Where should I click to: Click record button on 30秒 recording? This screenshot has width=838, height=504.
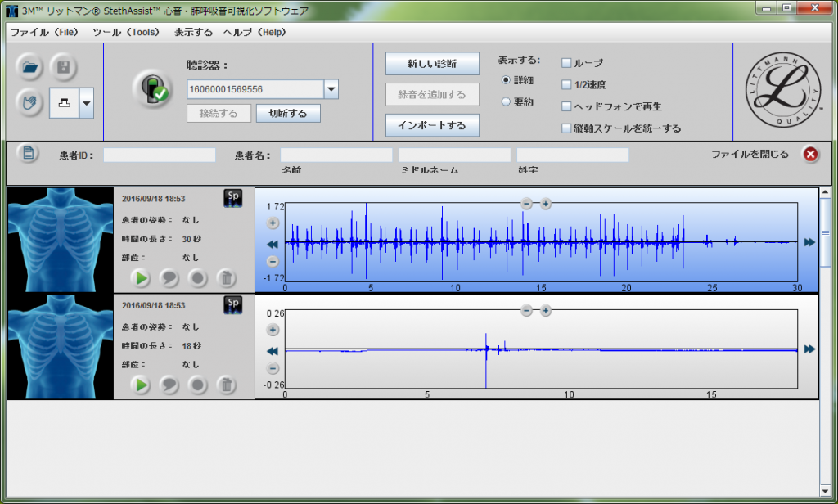click(x=198, y=278)
